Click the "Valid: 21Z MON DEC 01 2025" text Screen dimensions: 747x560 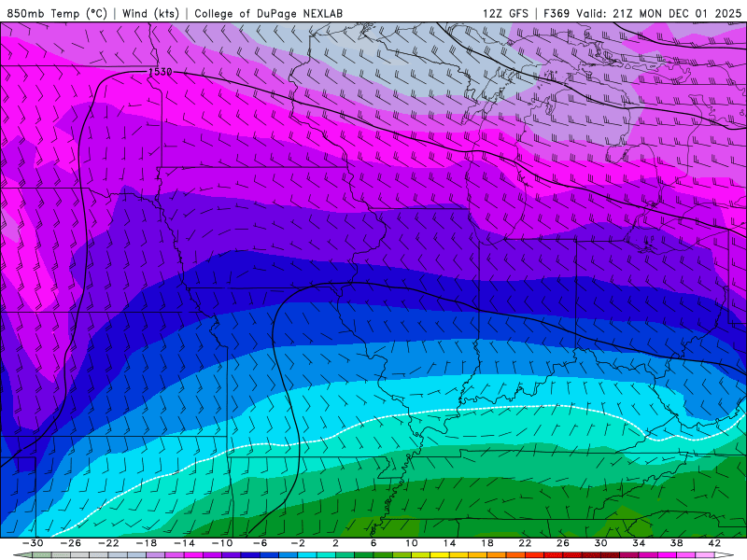(659, 13)
